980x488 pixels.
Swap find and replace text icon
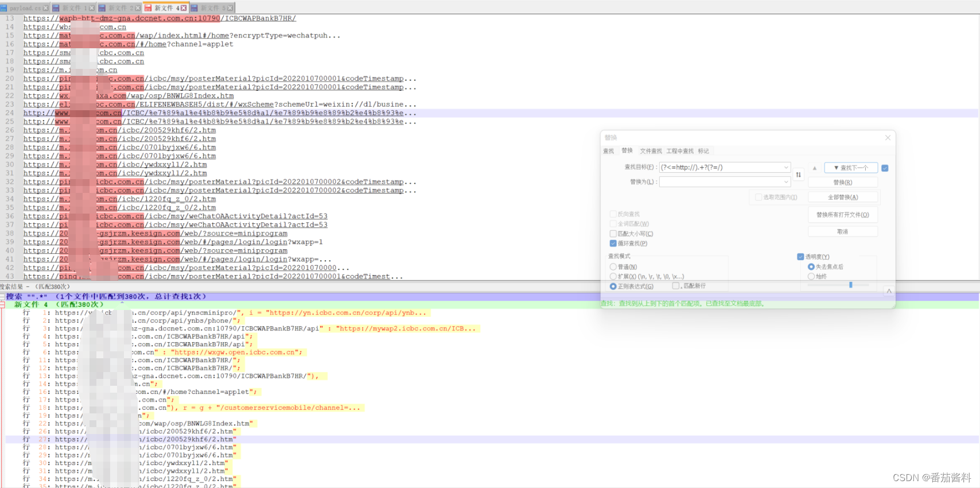pos(798,175)
